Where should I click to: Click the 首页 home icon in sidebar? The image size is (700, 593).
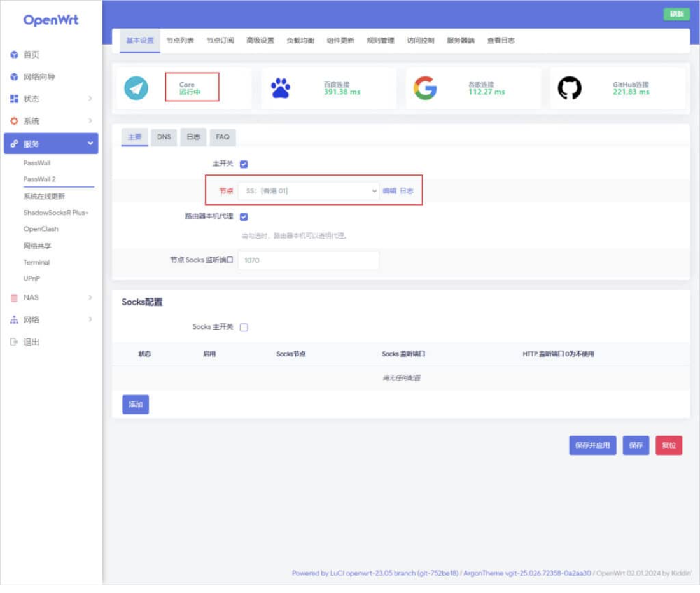click(x=14, y=55)
